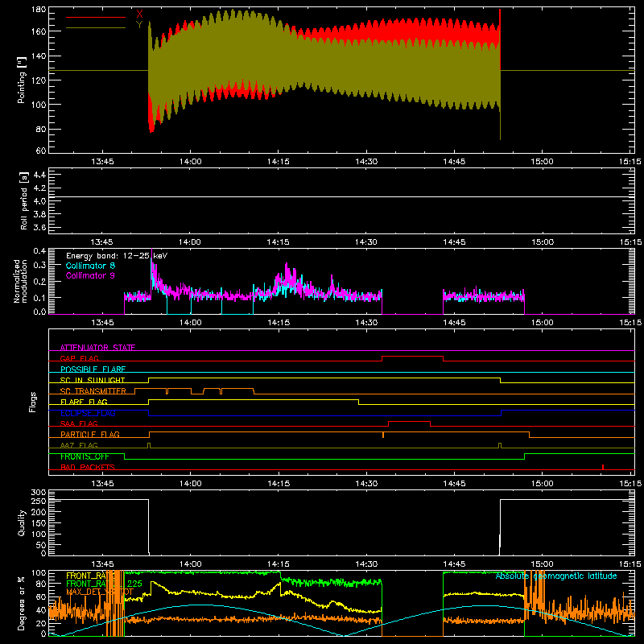The image size is (644, 644).
Task: Click 13:45 tick under the modulation plot
Action: tap(102, 323)
